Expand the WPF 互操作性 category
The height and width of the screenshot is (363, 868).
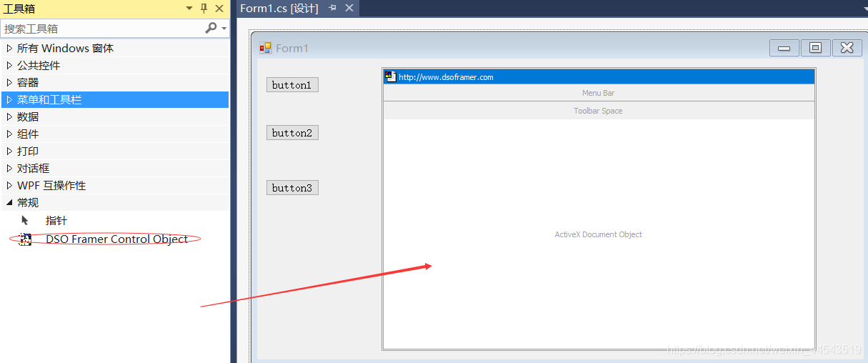(9, 185)
